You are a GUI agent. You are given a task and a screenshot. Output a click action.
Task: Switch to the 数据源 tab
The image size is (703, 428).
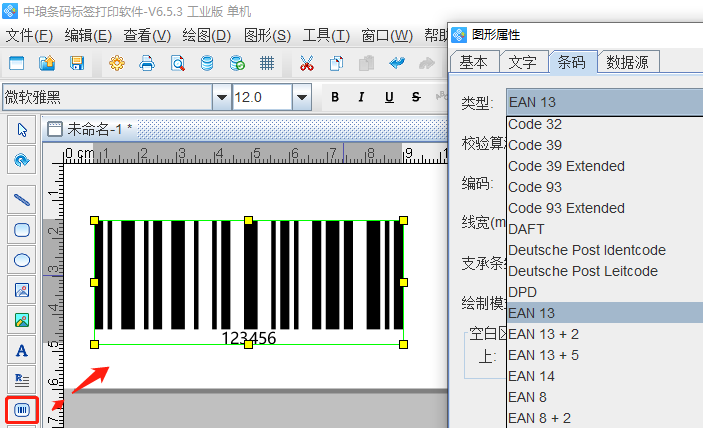[628, 62]
